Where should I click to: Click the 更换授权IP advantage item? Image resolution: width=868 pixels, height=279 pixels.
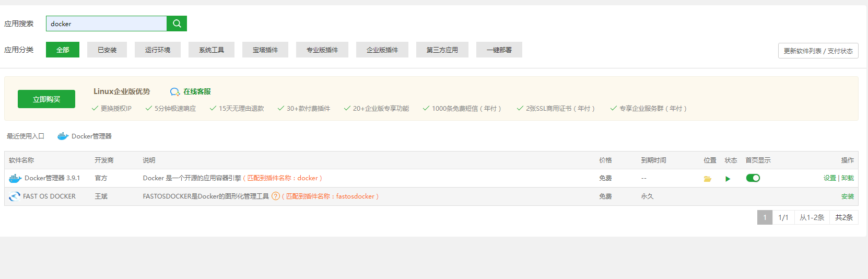112,109
